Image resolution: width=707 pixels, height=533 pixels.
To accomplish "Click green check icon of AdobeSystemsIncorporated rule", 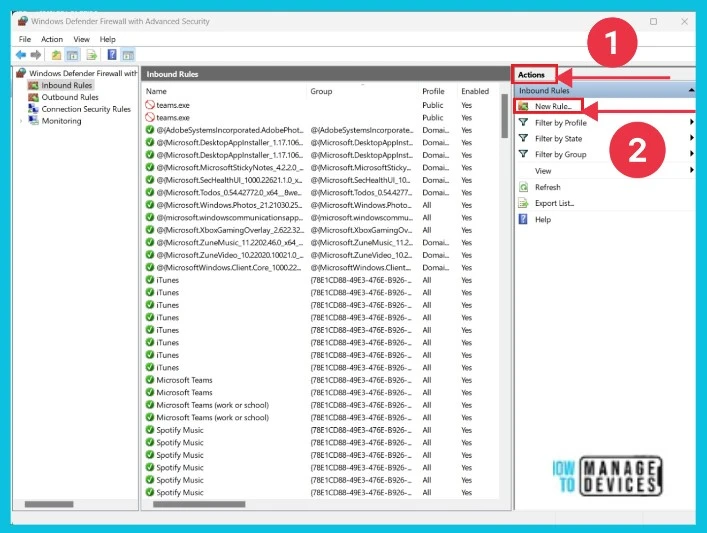I will tap(150, 130).
